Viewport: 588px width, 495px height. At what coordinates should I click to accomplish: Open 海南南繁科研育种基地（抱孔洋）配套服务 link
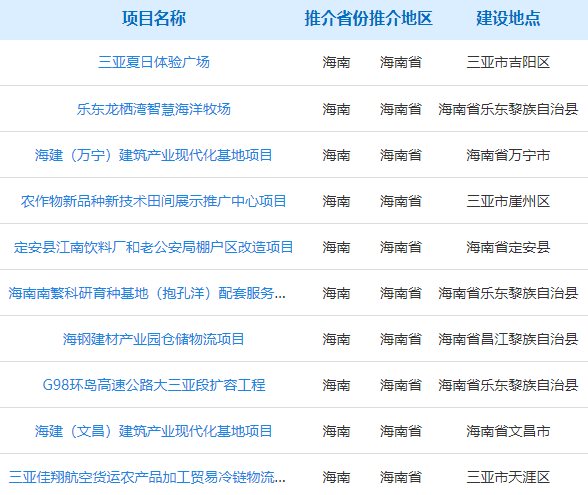(147, 293)
